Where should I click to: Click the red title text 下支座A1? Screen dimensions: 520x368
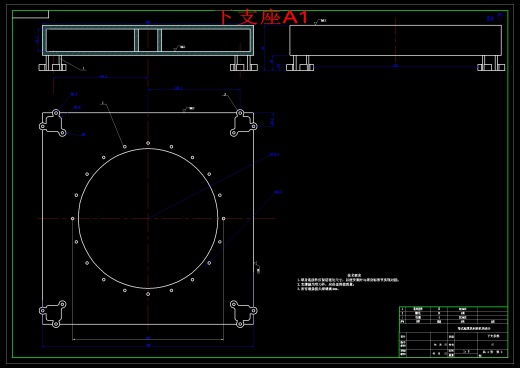click(x=263, y=17)
